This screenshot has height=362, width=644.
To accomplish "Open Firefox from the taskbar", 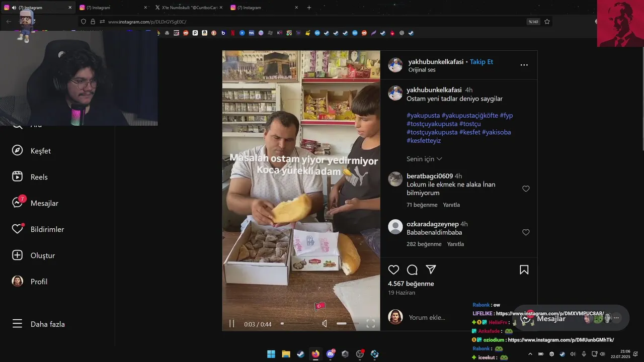I will point(315,354).
